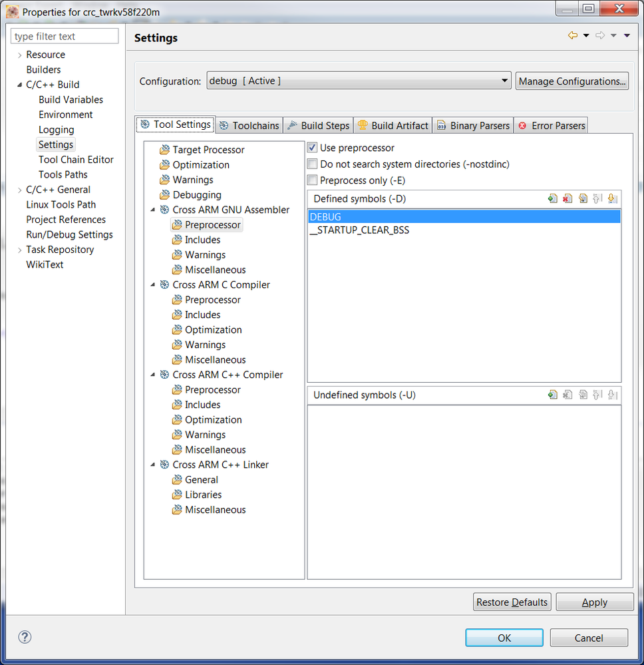Click Restore Defaults button
This screenshot has width=644, height=665.
click(512, 602)
